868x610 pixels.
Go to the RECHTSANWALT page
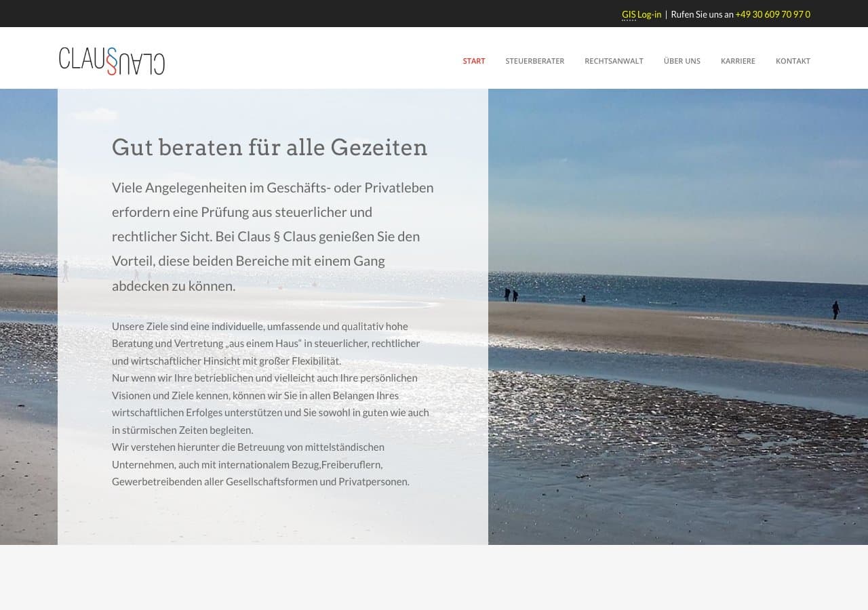614,61
